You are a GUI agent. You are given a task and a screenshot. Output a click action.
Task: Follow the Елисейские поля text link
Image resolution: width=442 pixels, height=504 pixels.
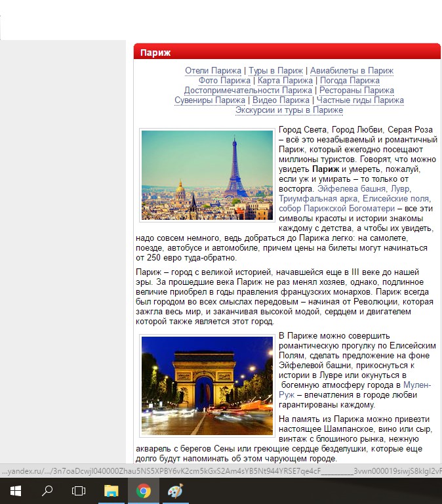click(x=397, y=199)
